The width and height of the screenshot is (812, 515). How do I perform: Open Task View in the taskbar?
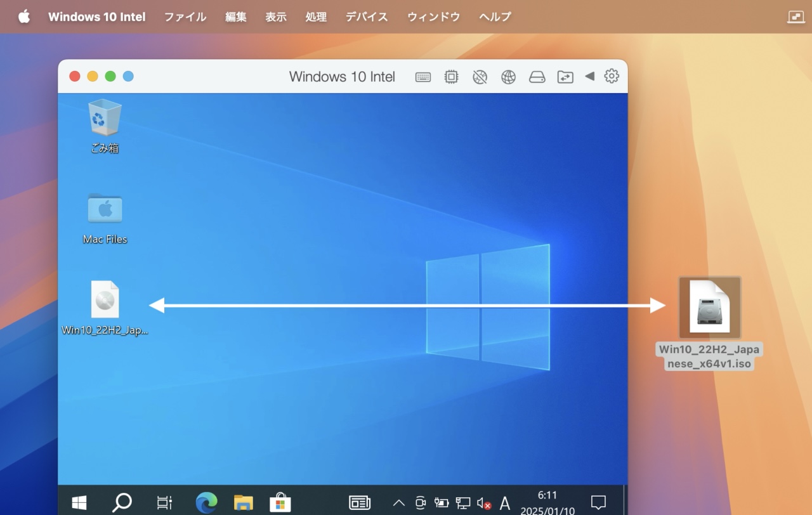(x=164, y=503)
